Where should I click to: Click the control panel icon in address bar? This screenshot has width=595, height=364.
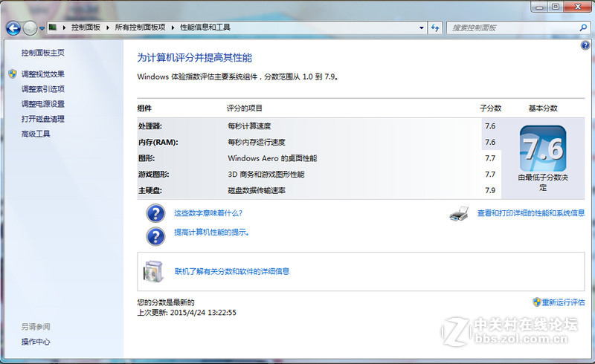coord(53,27)
